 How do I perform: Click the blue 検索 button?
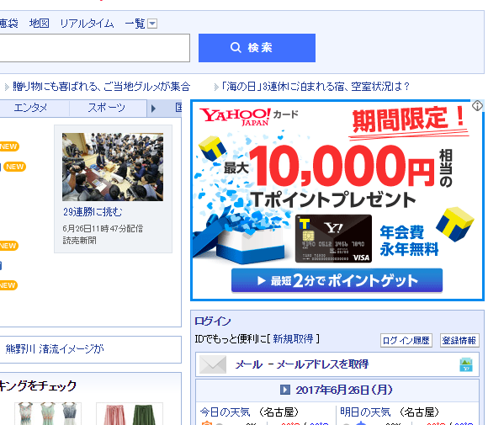click(x=257, y=48)
